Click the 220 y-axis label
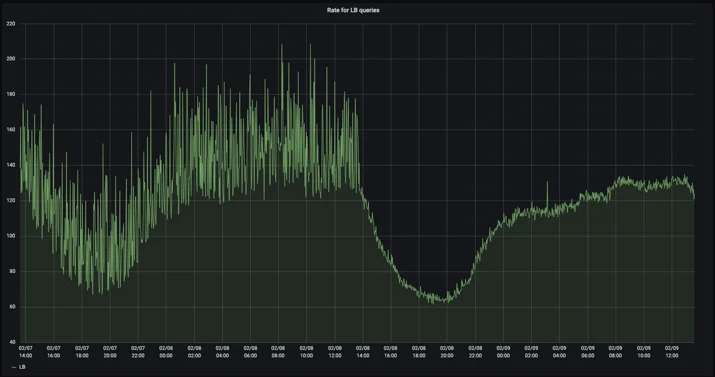Image resolution: width=715 pixels, height=377 pixels. point(11,23)
